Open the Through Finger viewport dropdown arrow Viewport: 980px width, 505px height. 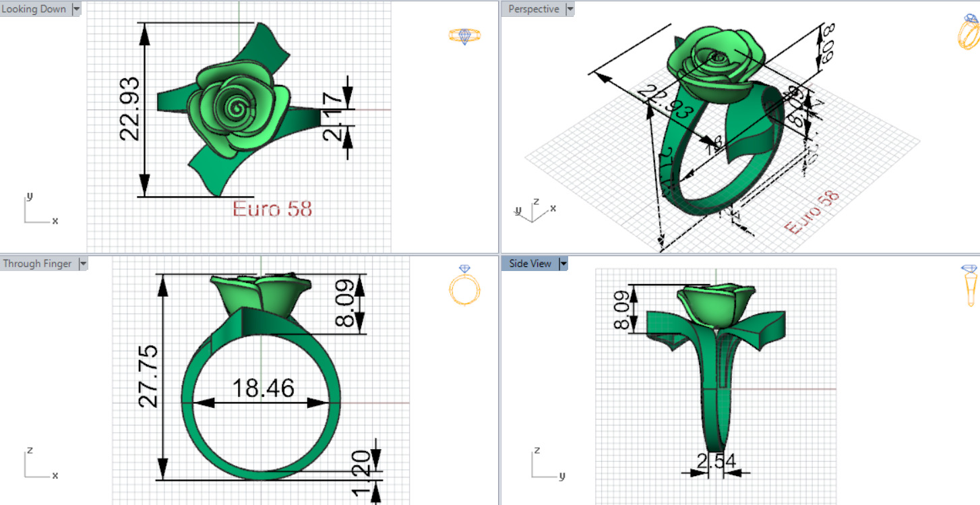tap(83, 264)
